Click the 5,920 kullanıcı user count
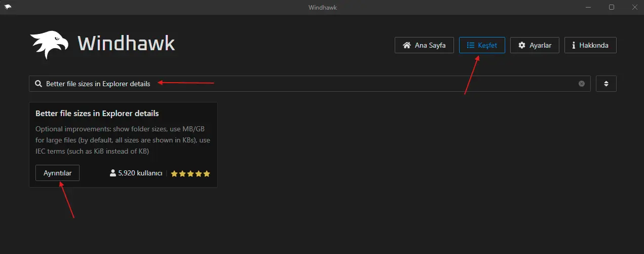The image size is (644, 254). (136, 173)
